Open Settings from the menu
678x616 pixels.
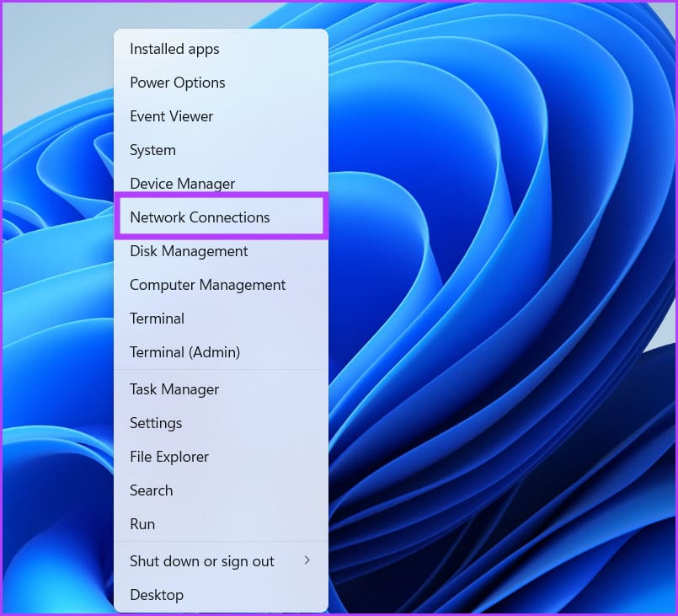(x=221, y=423)
